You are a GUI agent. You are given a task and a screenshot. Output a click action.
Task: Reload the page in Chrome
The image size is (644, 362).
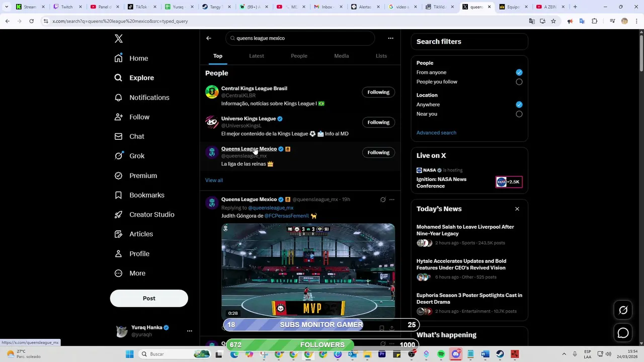click(31, 21)
